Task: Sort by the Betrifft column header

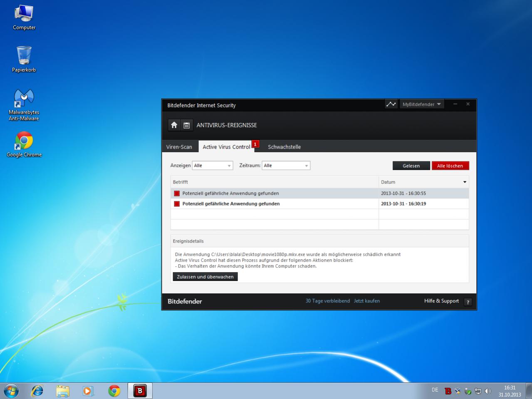Action: tap(275, 182)
